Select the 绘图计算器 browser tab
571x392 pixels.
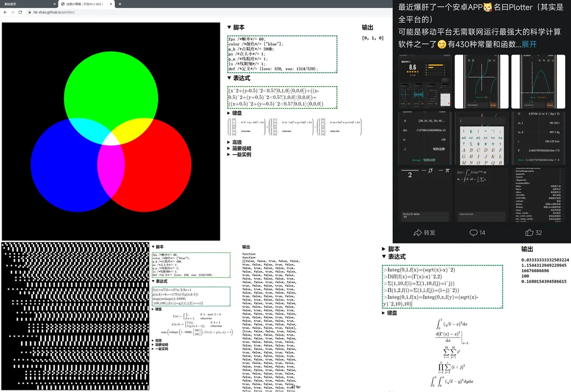coord(85,4)
